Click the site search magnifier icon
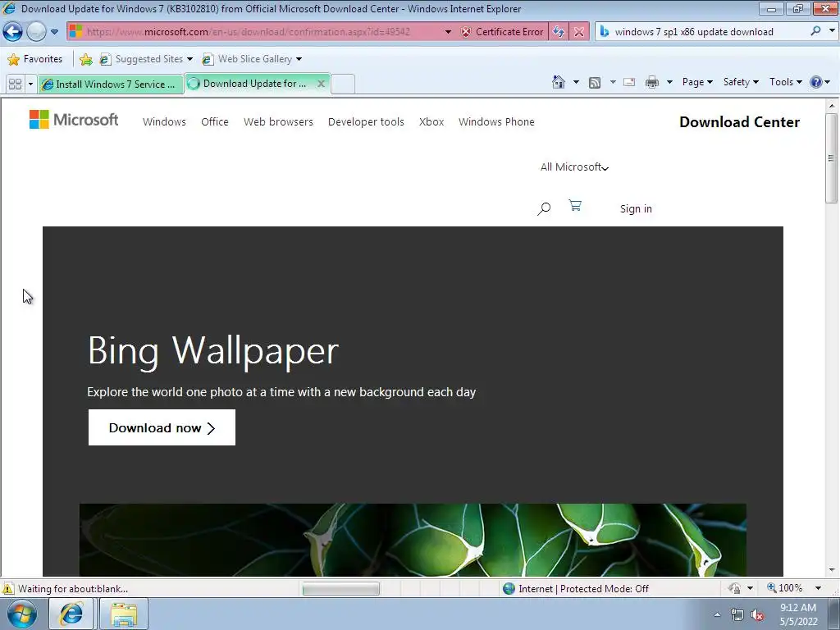This screenshot has height=630, width=840. click(544, 208)
